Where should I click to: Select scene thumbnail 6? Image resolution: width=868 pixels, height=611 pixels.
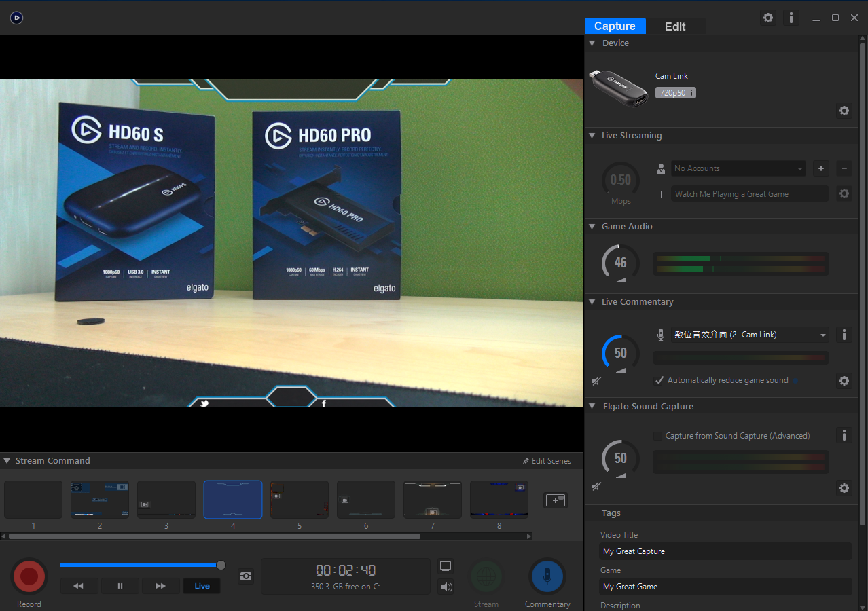click(366, 500)
